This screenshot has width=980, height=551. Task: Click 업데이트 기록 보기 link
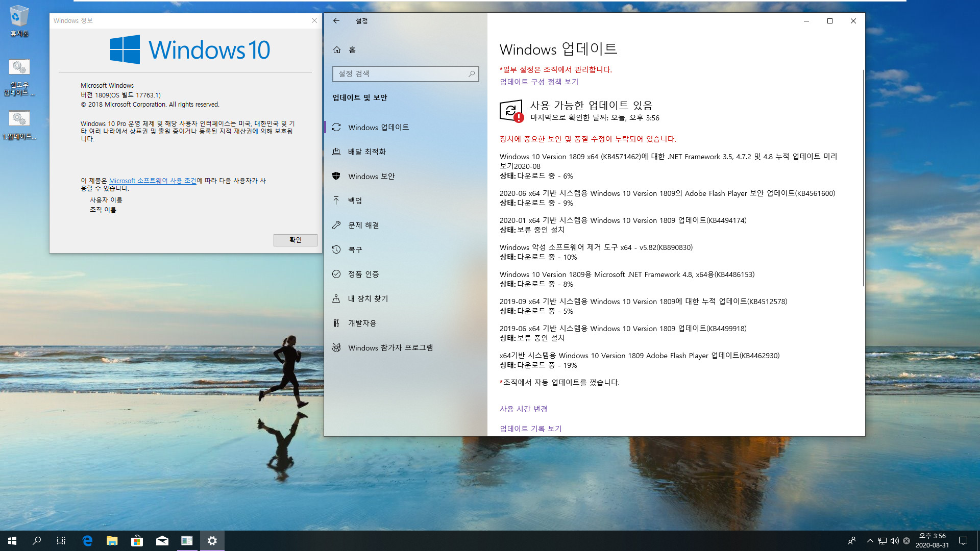tap(531, 429)
